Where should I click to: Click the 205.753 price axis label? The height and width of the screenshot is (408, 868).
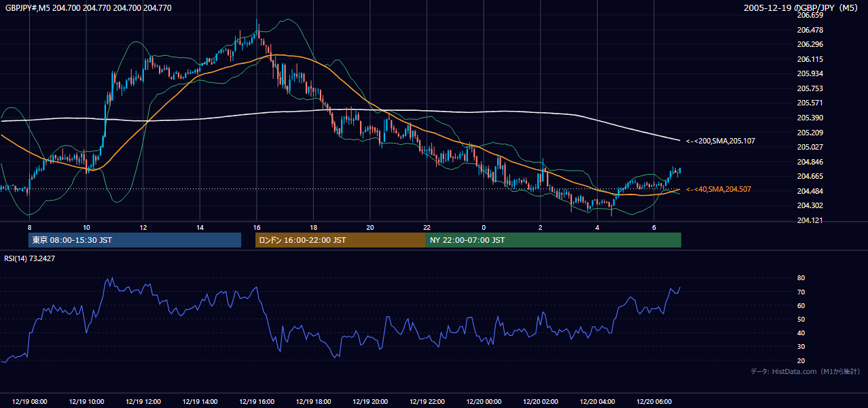[810, 88]
